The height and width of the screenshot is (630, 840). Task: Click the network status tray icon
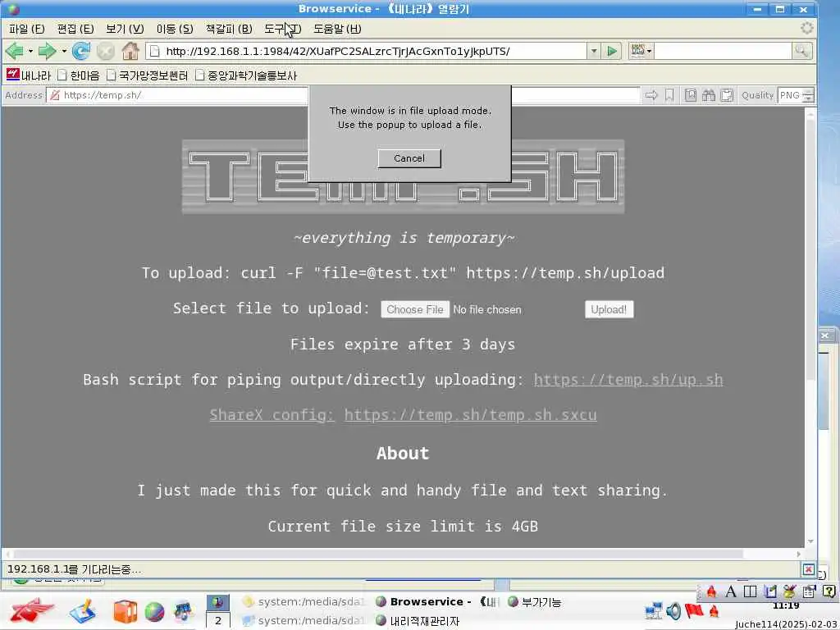click(x=654, y=611)
